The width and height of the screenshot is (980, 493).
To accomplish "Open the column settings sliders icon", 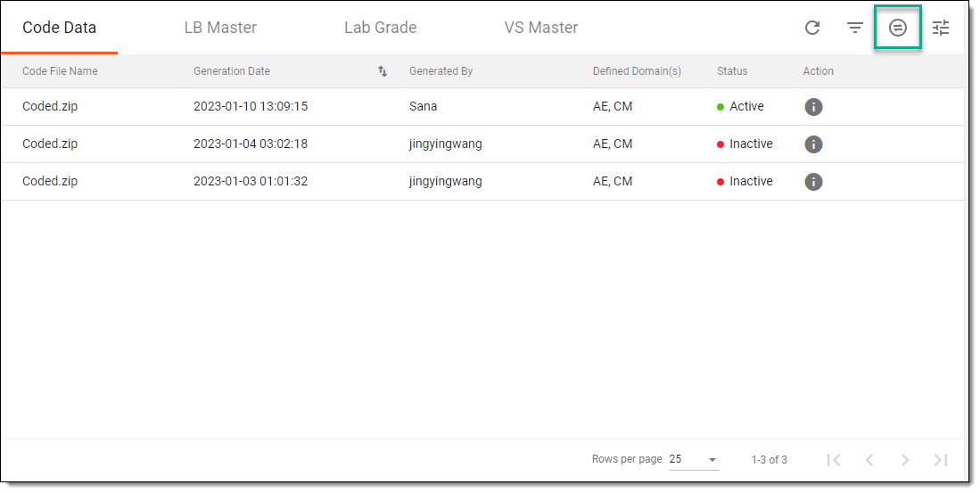I will point(941,28).
